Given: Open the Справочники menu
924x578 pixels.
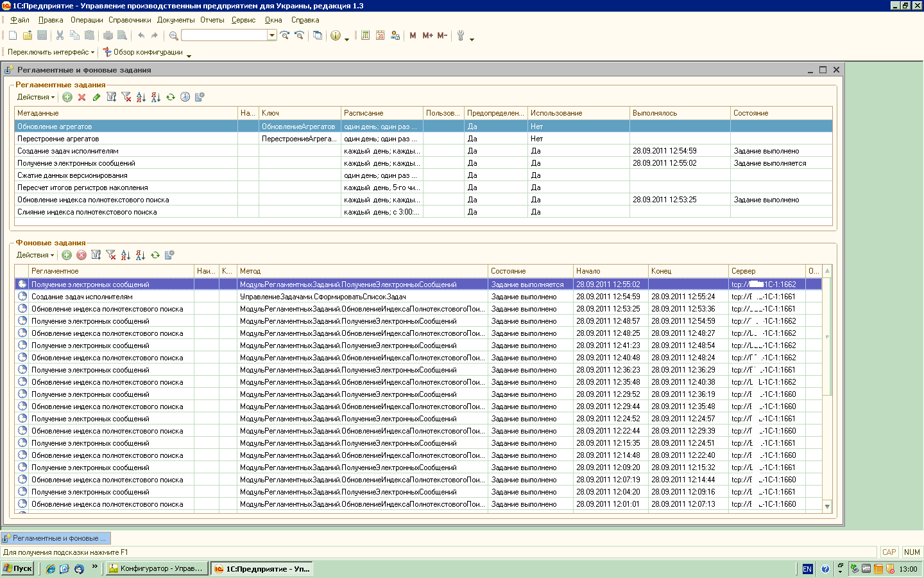Looking at the screenshot, I should [x=130, y=20].
